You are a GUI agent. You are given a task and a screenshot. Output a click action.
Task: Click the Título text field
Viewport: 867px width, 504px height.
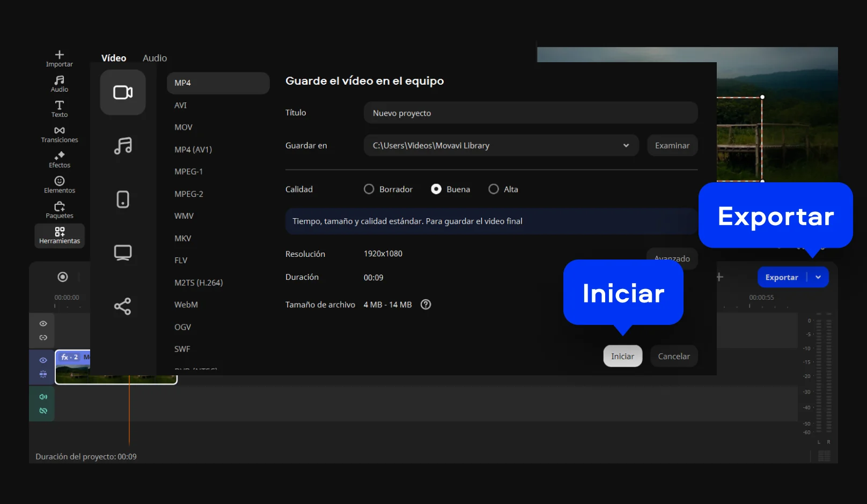click(x=530, y=113)
